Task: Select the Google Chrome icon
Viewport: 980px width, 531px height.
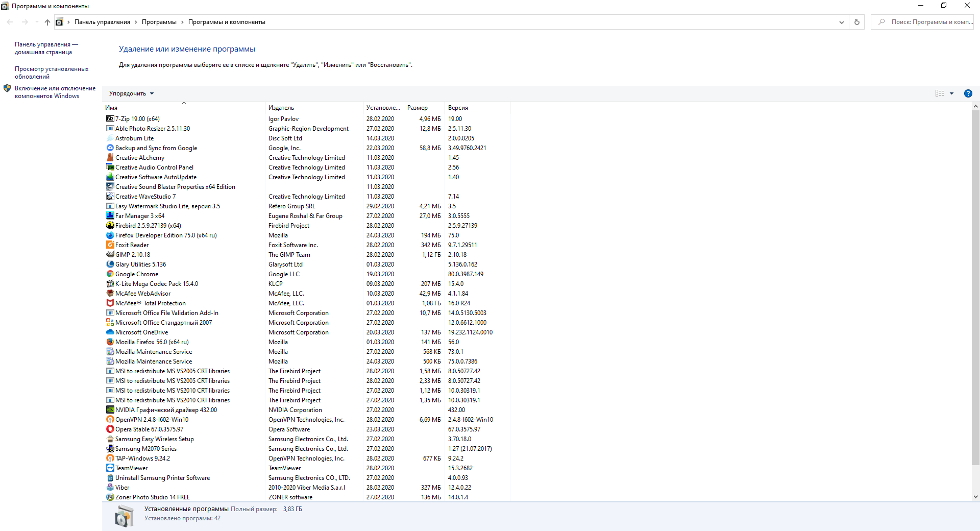Action: click(x=110, y=274)
